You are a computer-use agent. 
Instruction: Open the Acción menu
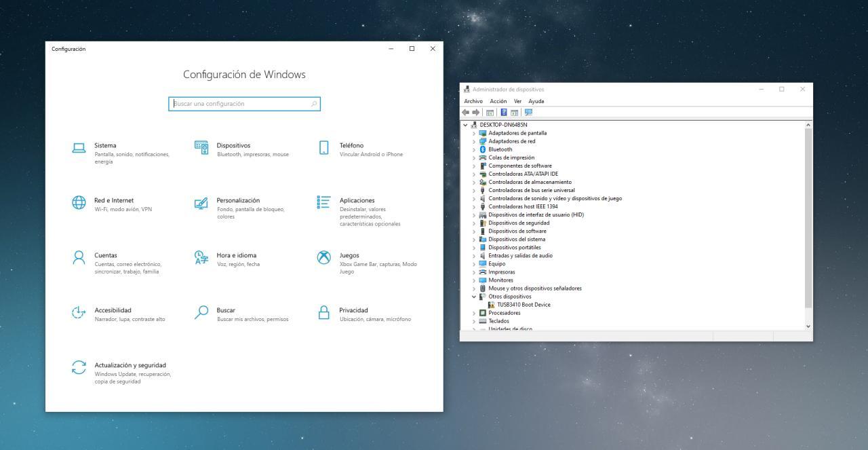coord(498,101)
